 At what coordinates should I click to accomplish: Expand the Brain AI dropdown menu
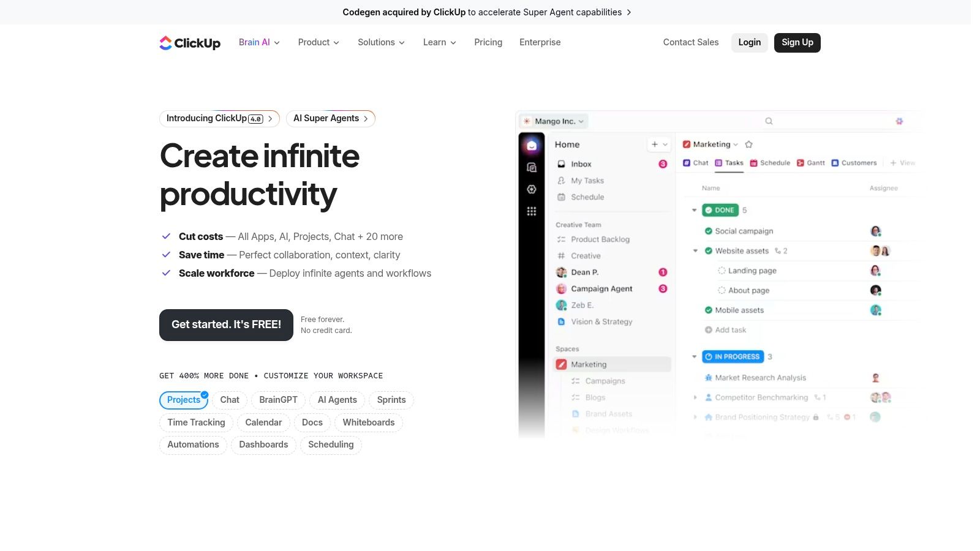coord(259,42)
